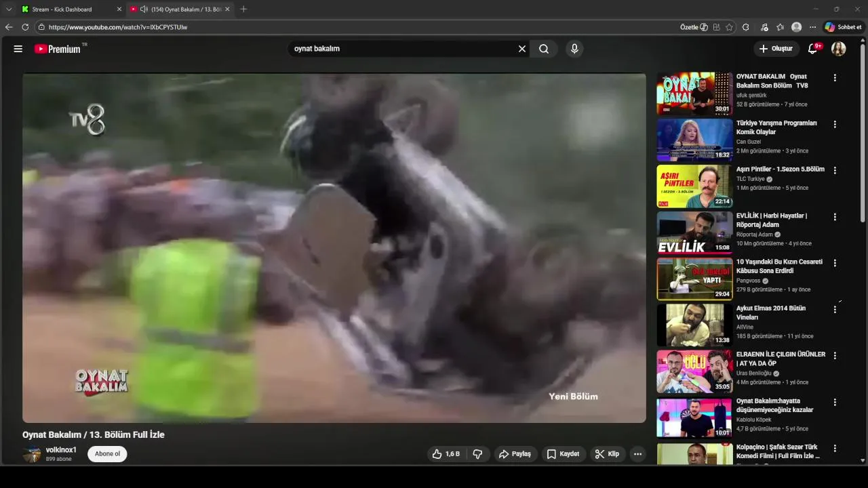
Task: Like the video (1,6 B)
Action: (x=446, y=454)
